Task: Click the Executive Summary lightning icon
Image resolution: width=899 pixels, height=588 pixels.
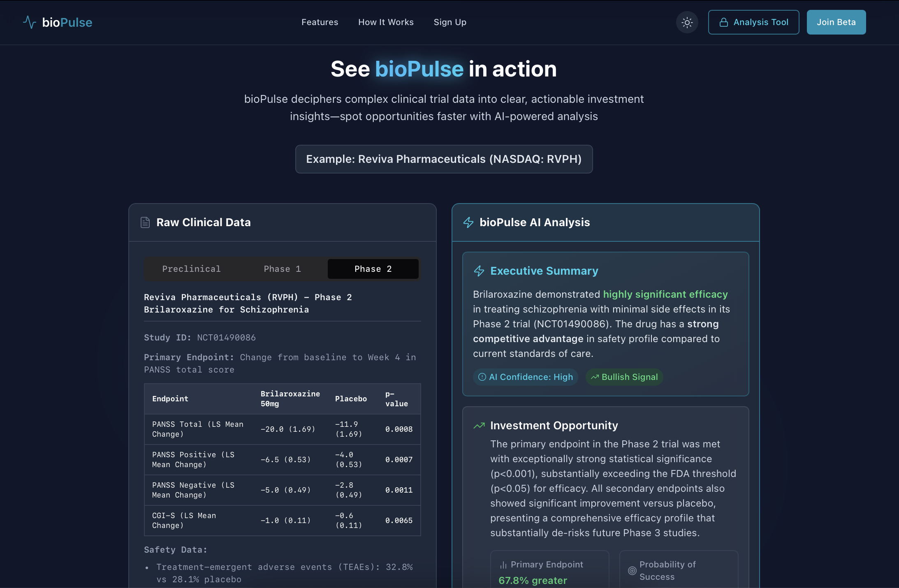Action: (x=479, y=271)
